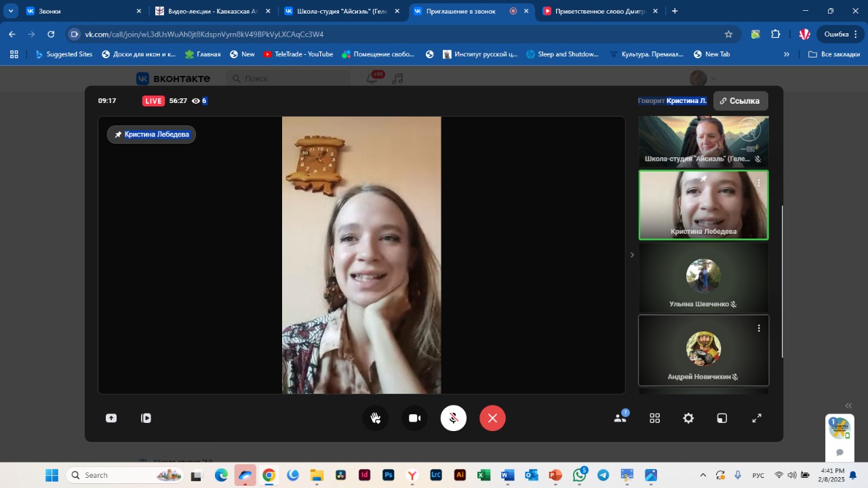Open Telegram from the taskbar
The height and width of the screenshot is (488, 868).
pyautogui.click(x=603, y=475)
